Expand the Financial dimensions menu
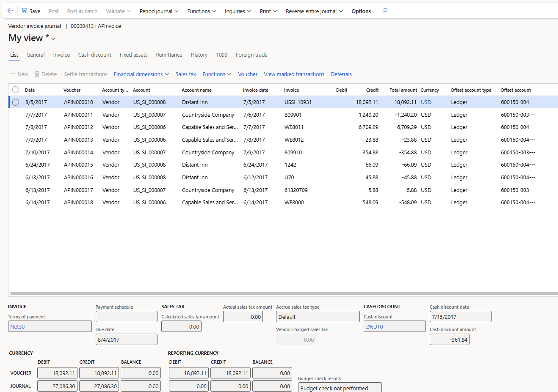The image size is (558, 392). point(141,74)
